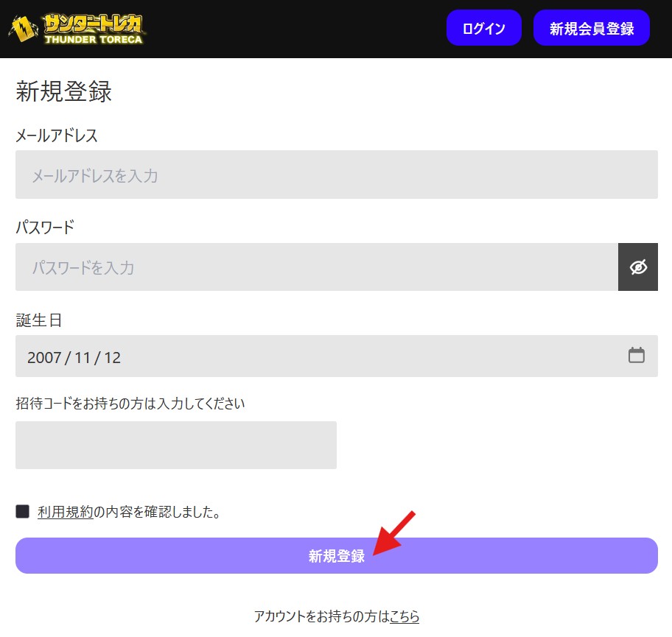Image resolution: width=672 pixels, height=637 pixels.
Task: Click the メールアドレス field label
Action: tap(57, 136)
